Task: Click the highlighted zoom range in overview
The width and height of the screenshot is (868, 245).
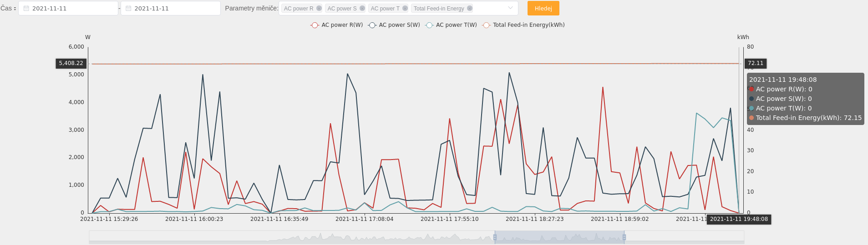Action: coord(559,237)
